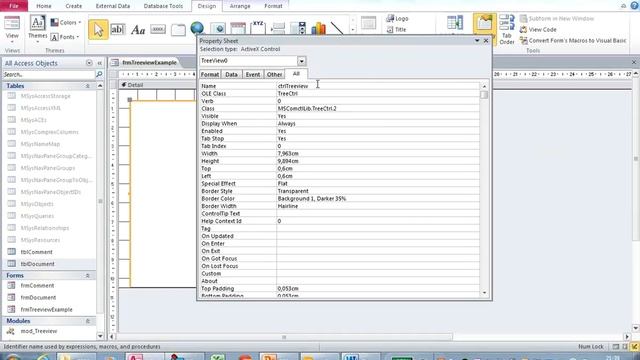Click Convert Form's Macros to Visual Basic
640x360 pixels.
pos(573,40)
